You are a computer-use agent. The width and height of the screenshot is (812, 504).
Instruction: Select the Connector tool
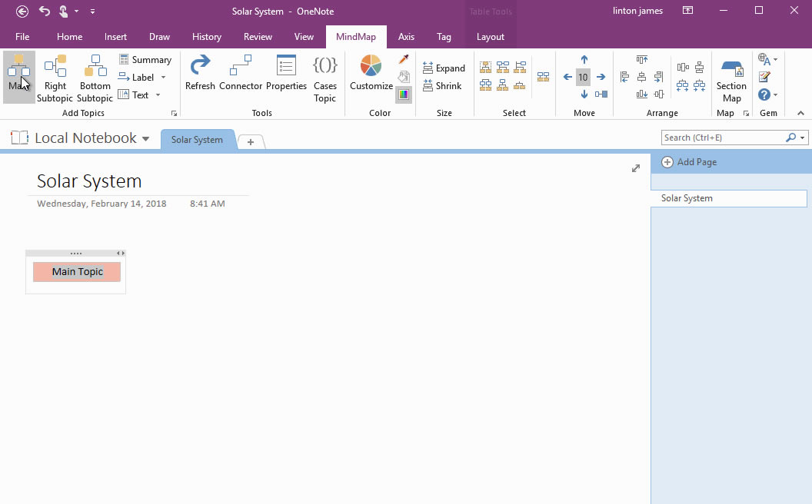[241, 75]
